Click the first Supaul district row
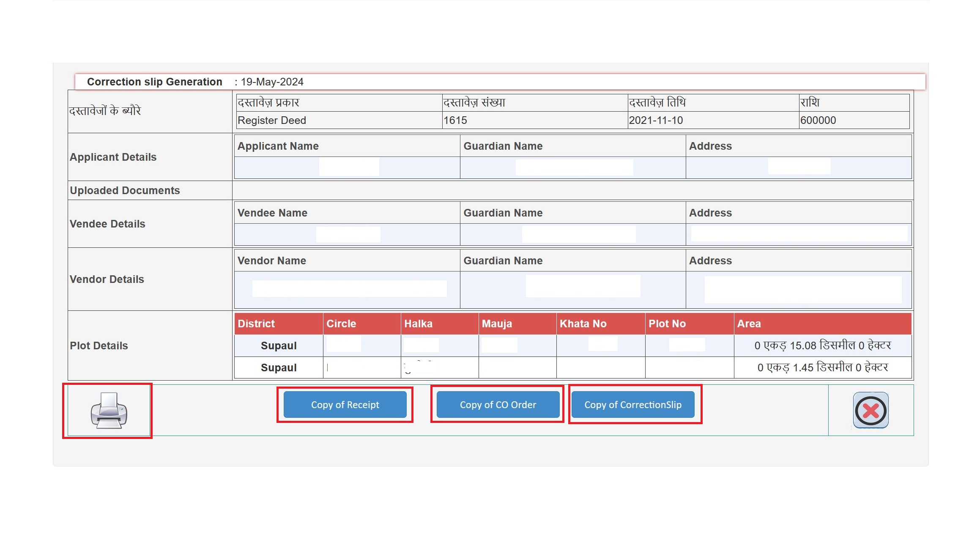 (279, 346)
